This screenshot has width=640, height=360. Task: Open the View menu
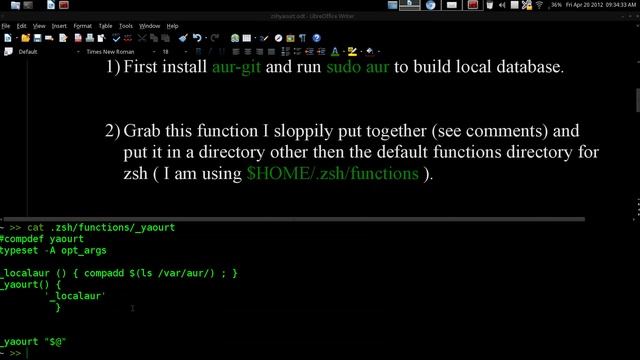point(39,26)
